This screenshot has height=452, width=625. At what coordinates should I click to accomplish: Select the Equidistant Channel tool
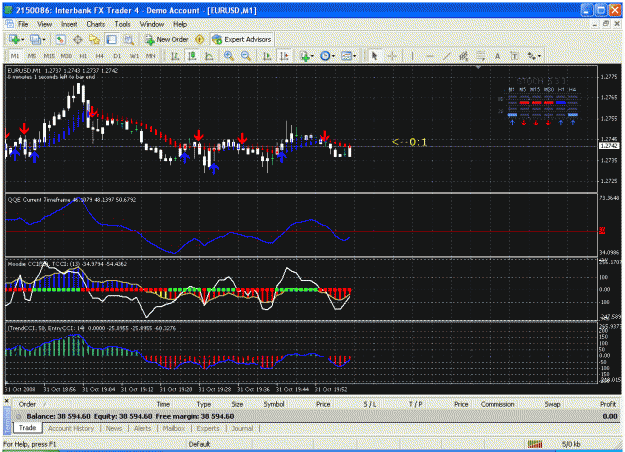coord(464,56)
